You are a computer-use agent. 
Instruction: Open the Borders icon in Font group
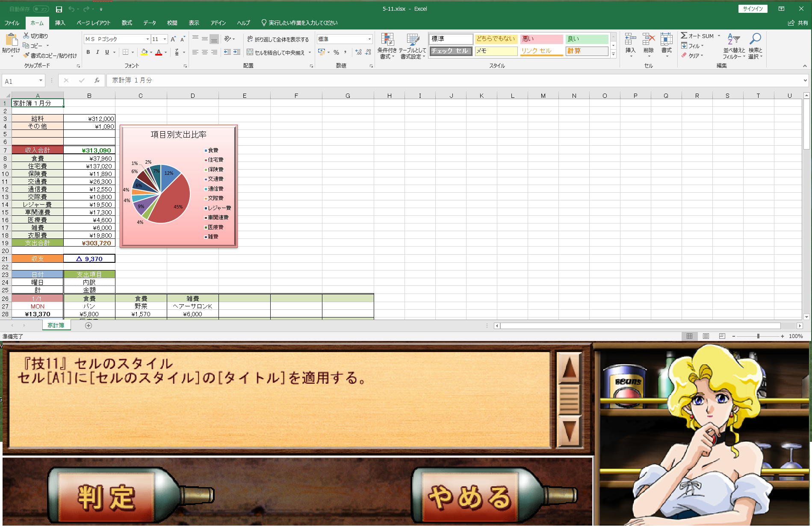125,52
